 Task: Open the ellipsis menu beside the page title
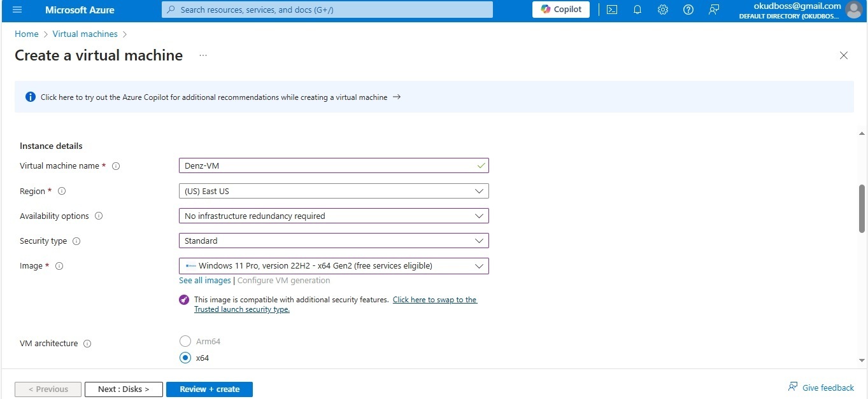click(203, 55)
